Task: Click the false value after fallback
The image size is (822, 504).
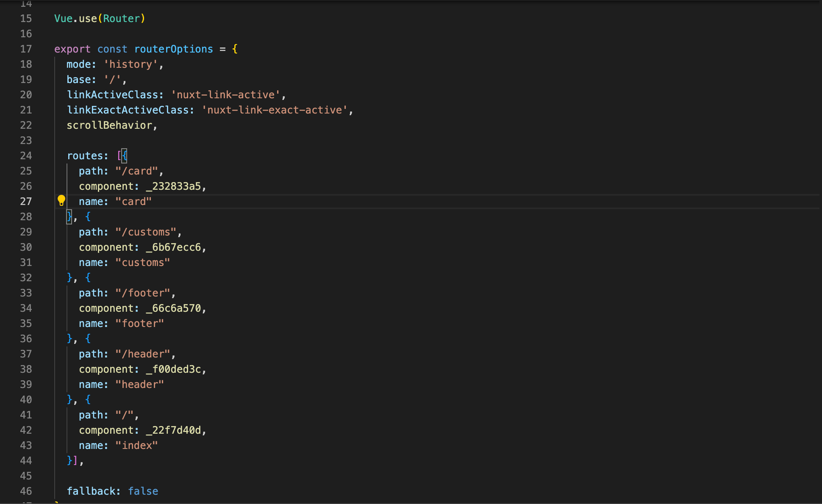Action: [143, 491]
